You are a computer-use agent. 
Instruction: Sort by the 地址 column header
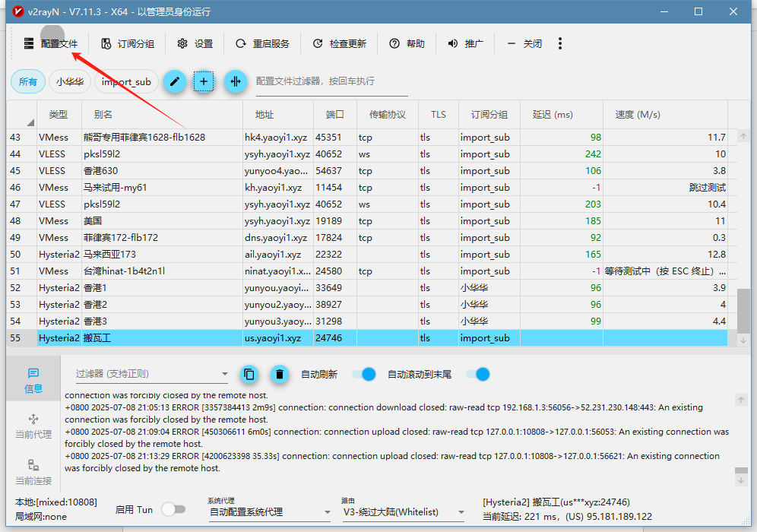coord(278,115)
